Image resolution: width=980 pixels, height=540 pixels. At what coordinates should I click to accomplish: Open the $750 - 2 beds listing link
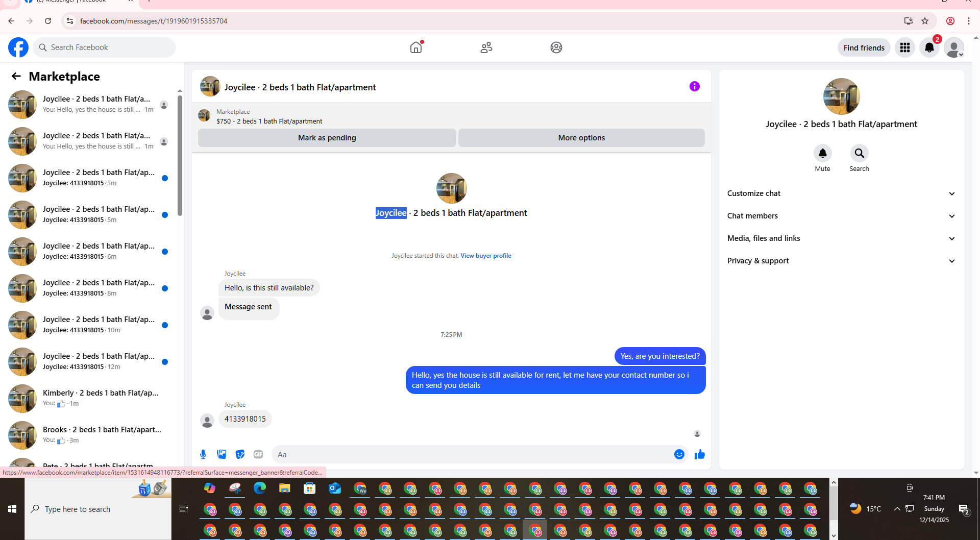(x=269, y=121)
